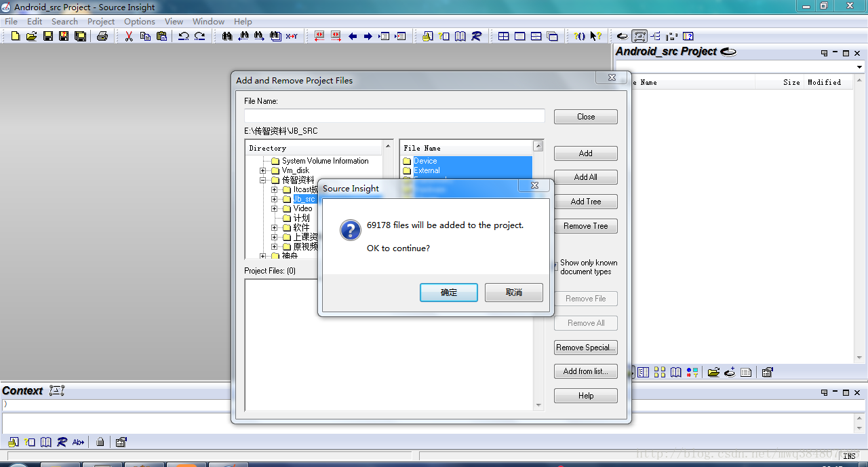Click the Paste clipboard icon
This screenshot has height=467, width=868.
(x=161, y=36)
